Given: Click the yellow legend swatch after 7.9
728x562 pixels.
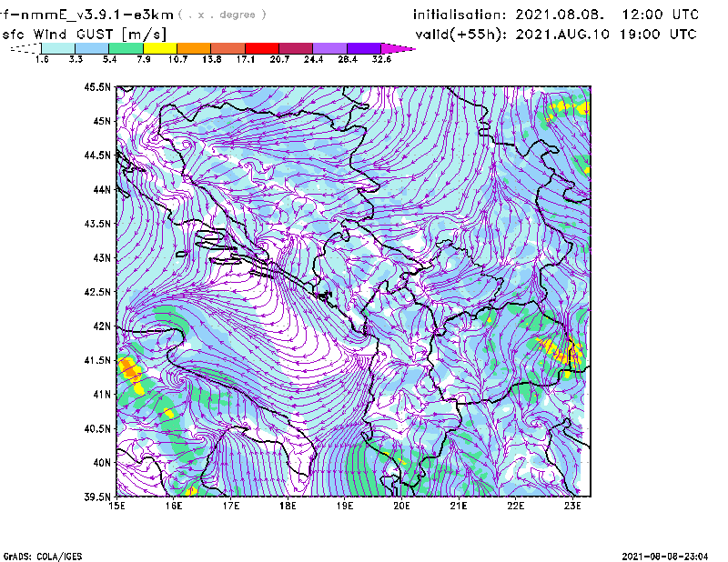Looking at the screenshot, I should (160, 48).
